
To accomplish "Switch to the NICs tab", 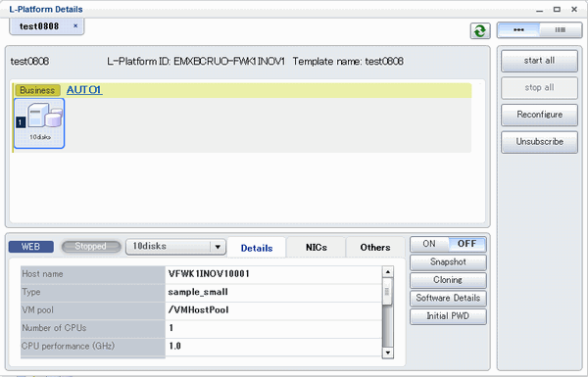I will (x=317, y=248).
